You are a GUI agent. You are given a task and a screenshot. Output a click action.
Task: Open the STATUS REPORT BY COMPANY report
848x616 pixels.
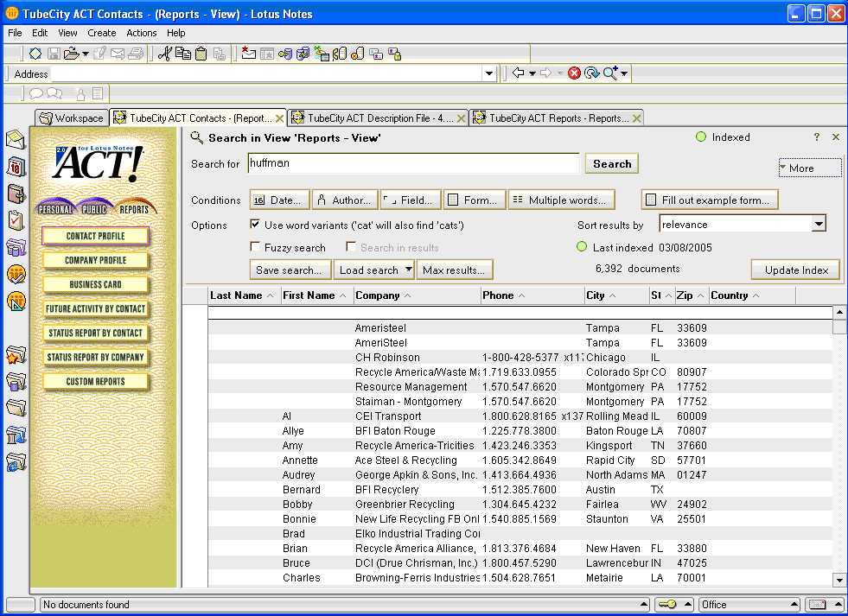click(95, 357)
